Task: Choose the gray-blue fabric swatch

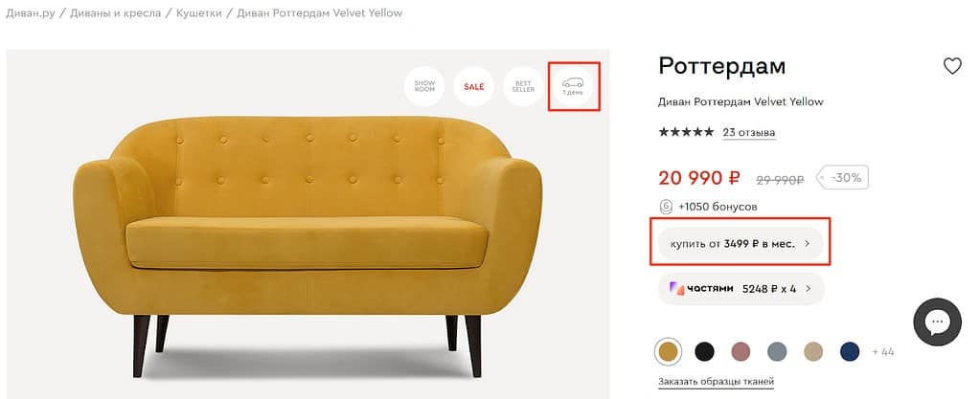Action: pos(777,351)
